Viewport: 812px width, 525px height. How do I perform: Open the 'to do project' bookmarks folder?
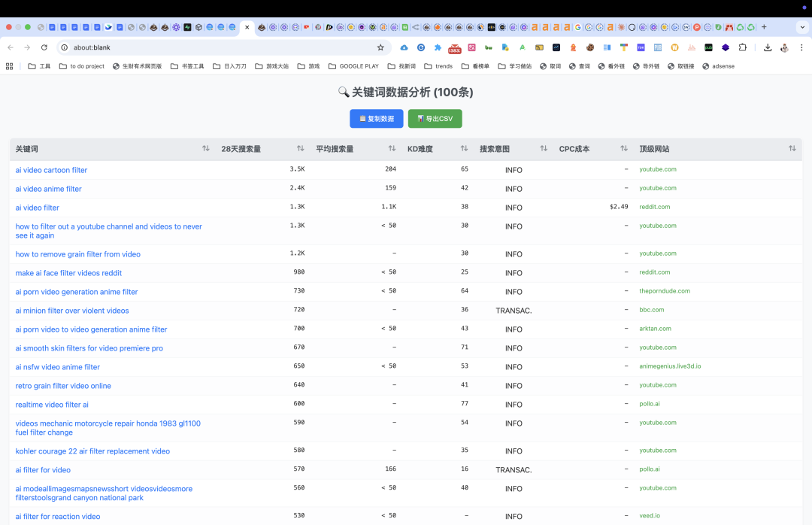82,66
